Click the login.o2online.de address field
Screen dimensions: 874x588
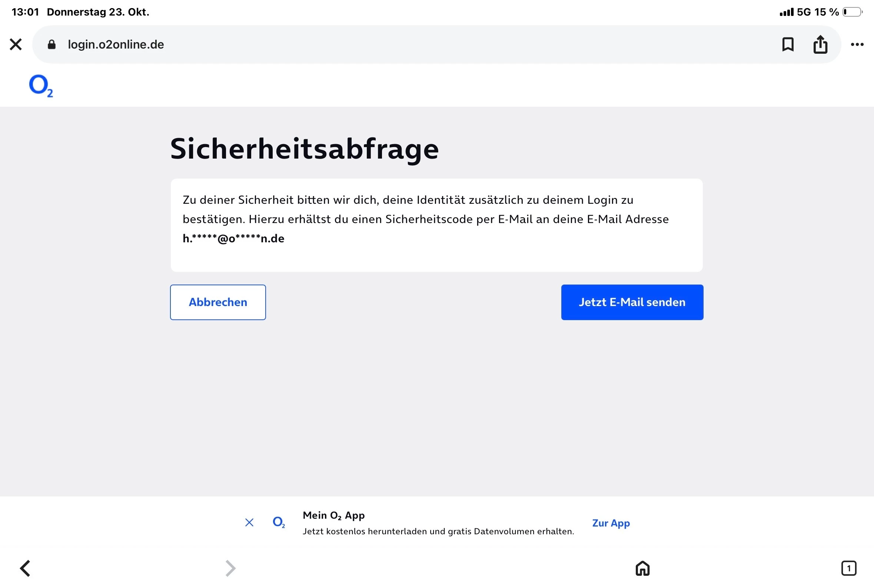tap(116, 44)
